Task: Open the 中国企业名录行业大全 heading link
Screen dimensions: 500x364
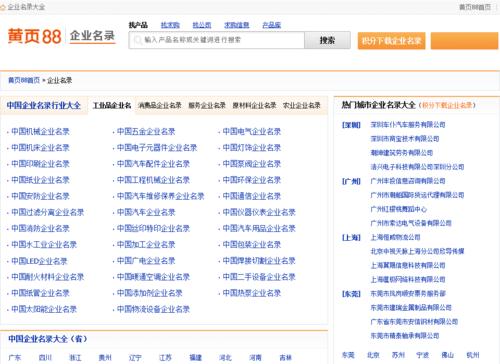Action: point(44,105)
